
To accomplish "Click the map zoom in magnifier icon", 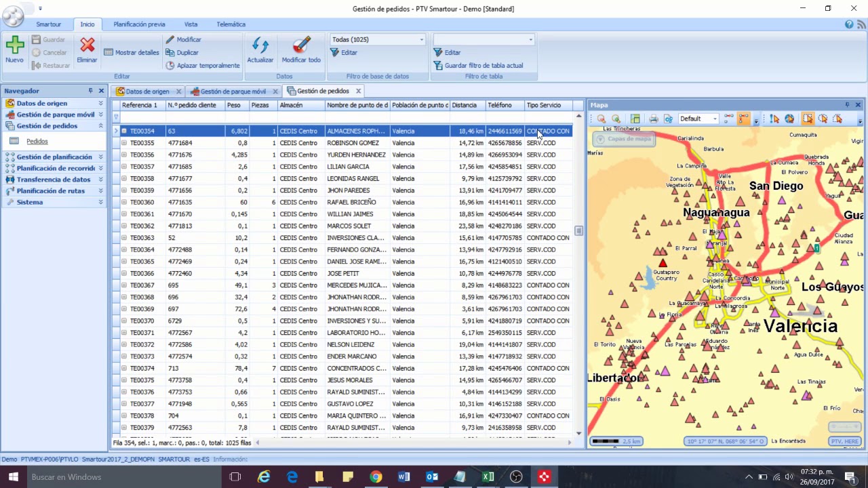I will [616, 119].
